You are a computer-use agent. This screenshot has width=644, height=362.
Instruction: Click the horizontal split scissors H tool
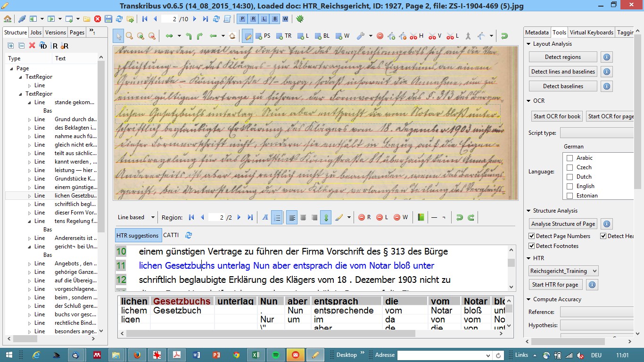click(416, 36)
